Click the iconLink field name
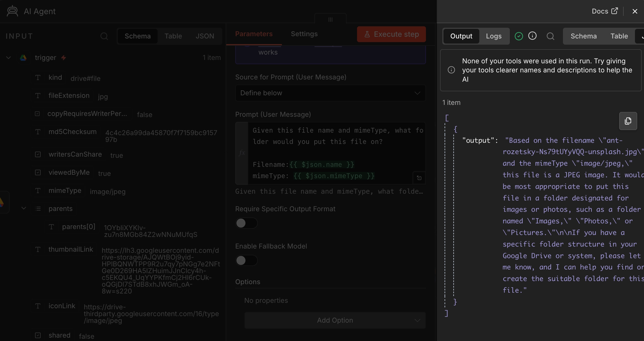The image size is (644, 341). 62,306
